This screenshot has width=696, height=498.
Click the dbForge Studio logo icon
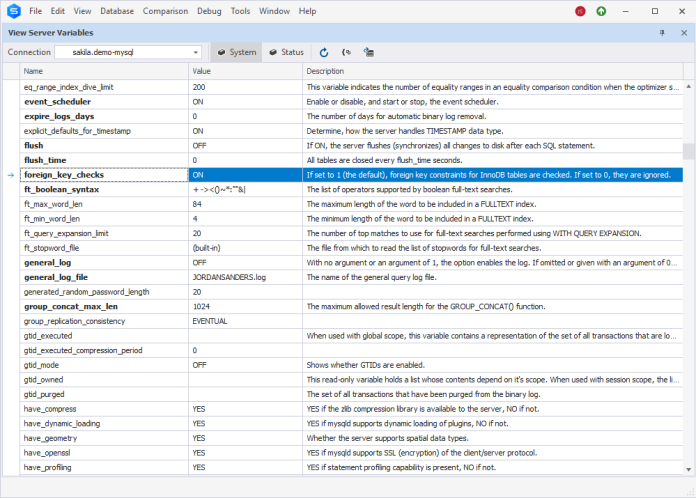coord(14,11)
